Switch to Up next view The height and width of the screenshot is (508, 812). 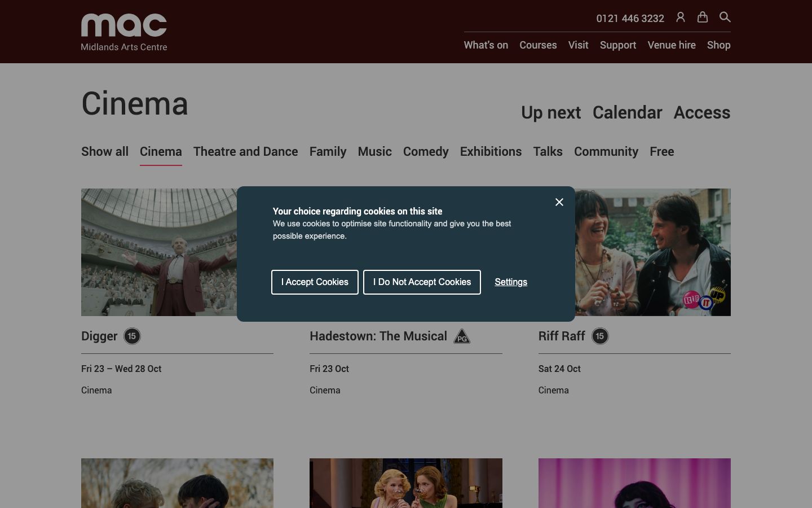551,113
